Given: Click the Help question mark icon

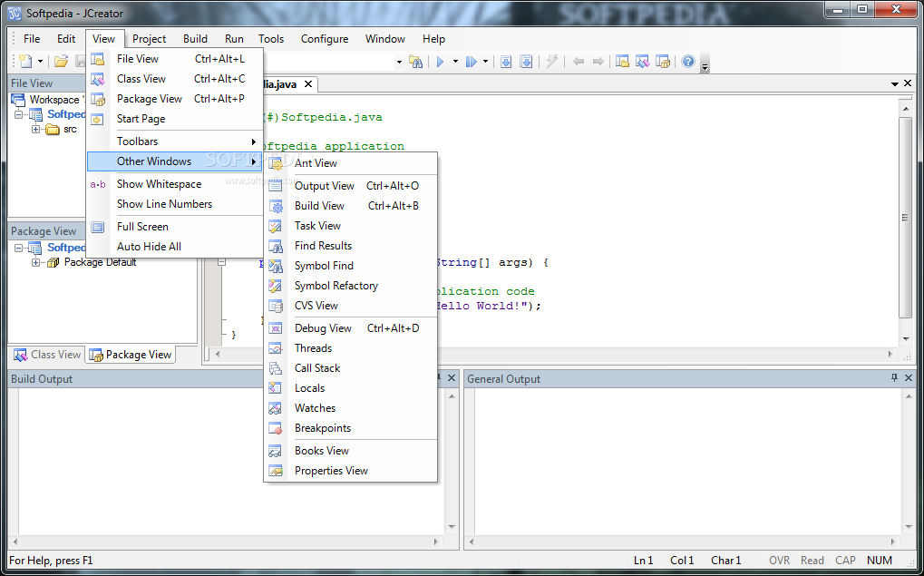Looking at the screenshot, I should (x=687, y=62).
